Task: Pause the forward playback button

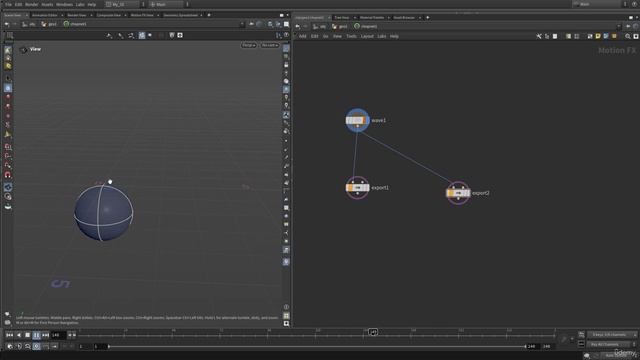Action: (x=36, y=335)
